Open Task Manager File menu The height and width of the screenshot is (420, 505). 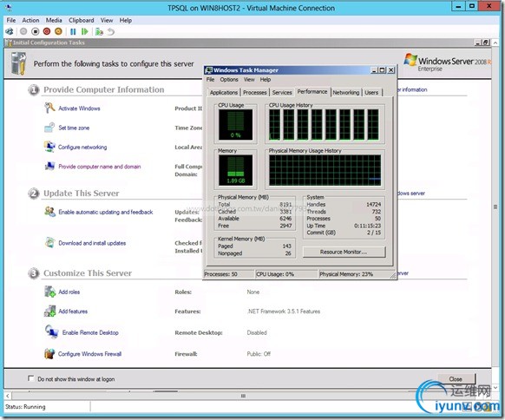tap(210, 80)
